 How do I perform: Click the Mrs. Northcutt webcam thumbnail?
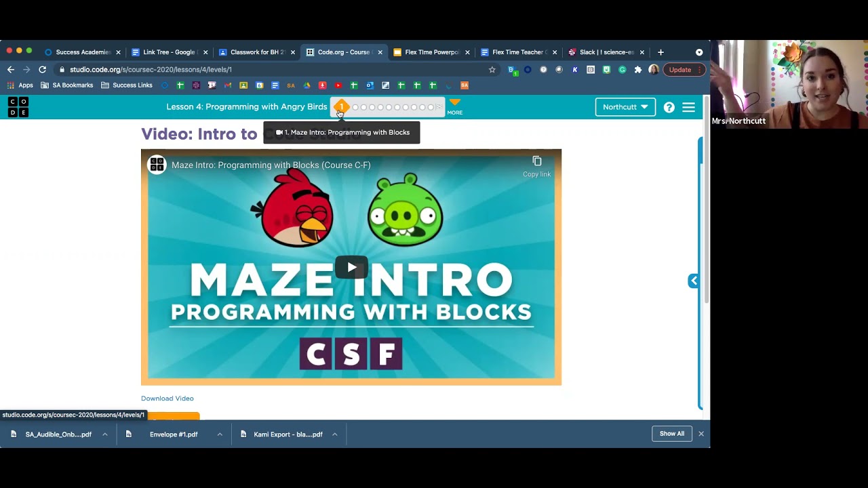click(789, 84)
